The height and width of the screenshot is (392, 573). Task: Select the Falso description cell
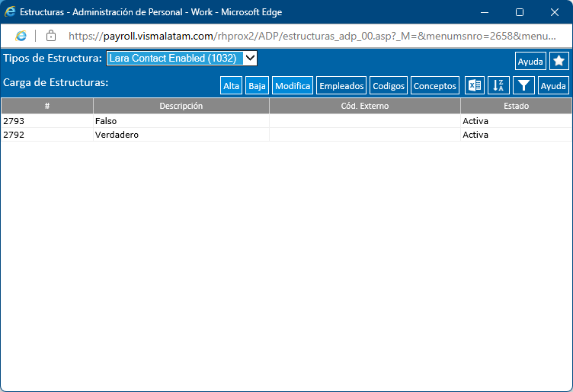tap(181, 121)
